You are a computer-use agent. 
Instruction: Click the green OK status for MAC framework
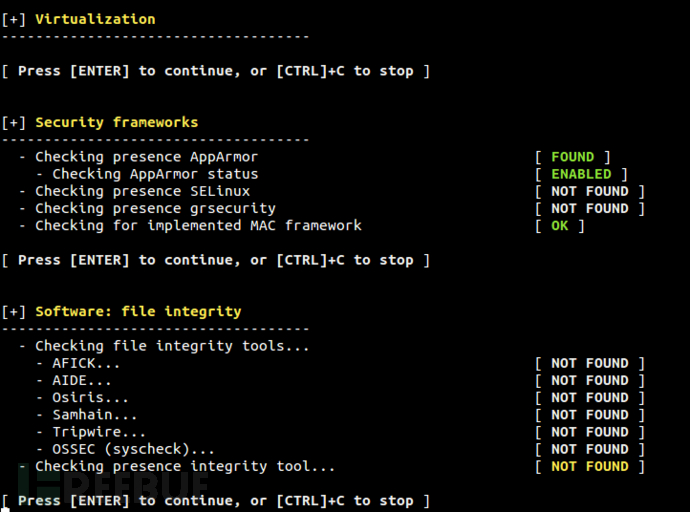[559, 225]
